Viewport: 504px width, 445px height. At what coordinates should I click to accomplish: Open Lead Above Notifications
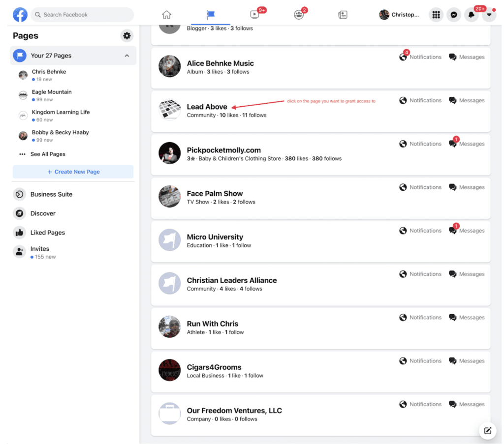click(x=420, y=100)
